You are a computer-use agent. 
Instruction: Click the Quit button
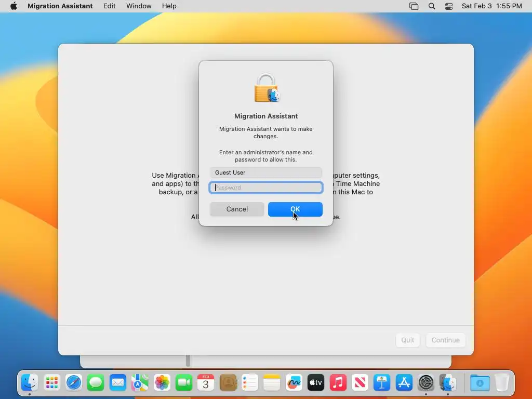click(407, 340)
